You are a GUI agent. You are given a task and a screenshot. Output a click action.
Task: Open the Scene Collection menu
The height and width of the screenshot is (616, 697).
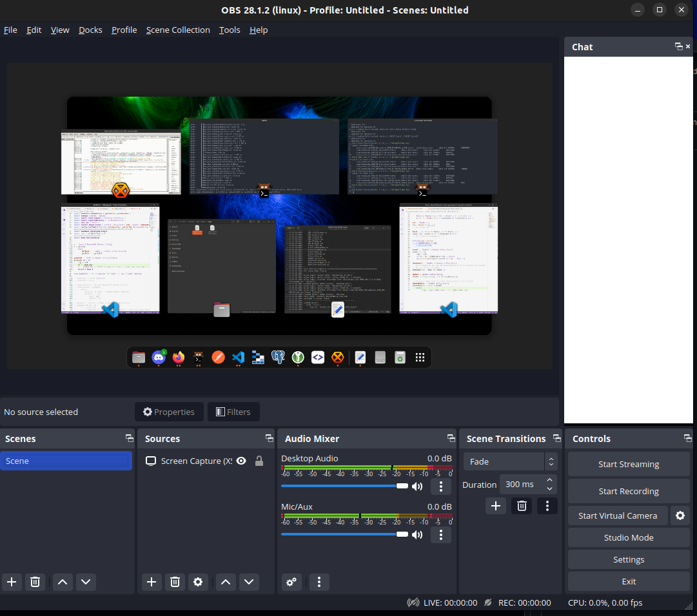pos(178,30)
